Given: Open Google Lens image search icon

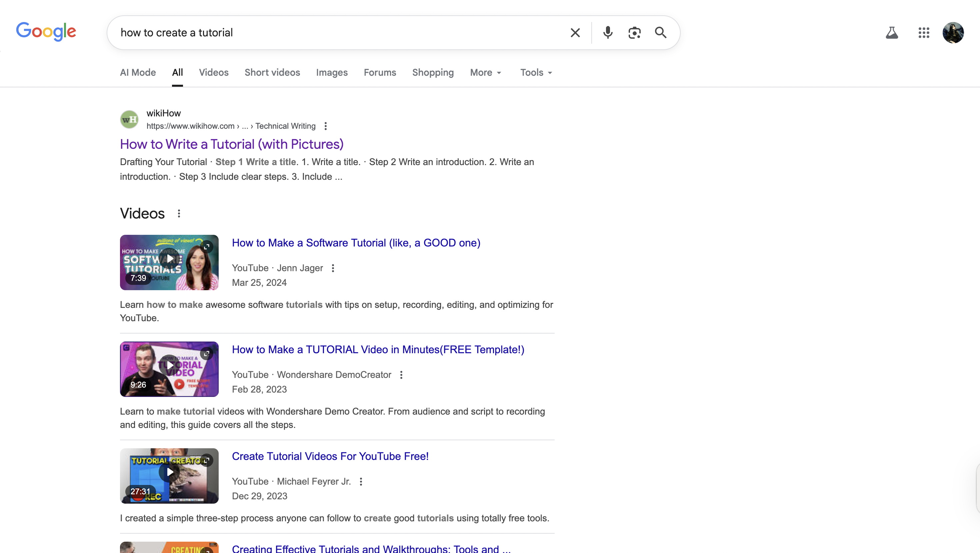Looking at the screenshot, I should click(634, 33).
